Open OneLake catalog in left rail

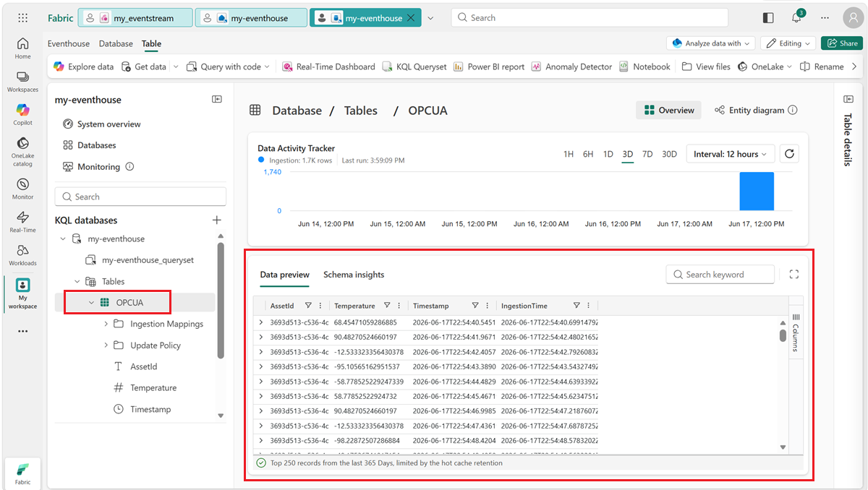(x=22, y=152)
